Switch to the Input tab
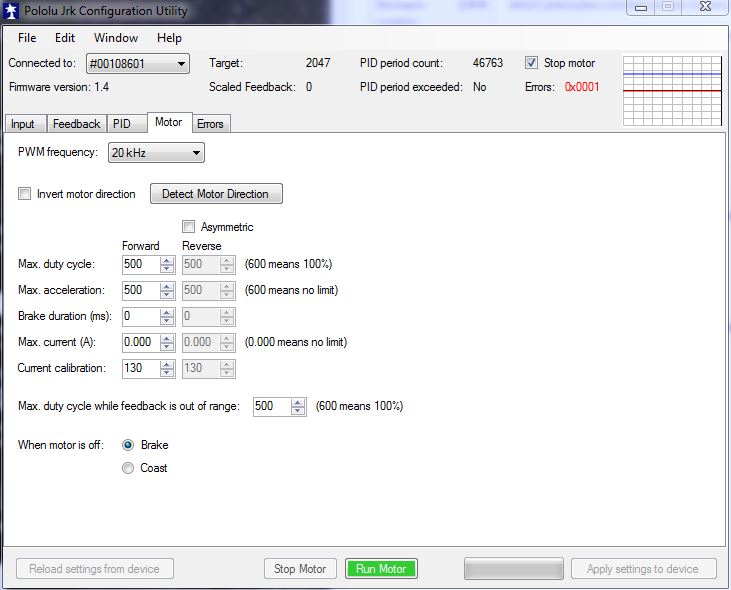Screen dimensions: 731x590 [x=26, y=124]
